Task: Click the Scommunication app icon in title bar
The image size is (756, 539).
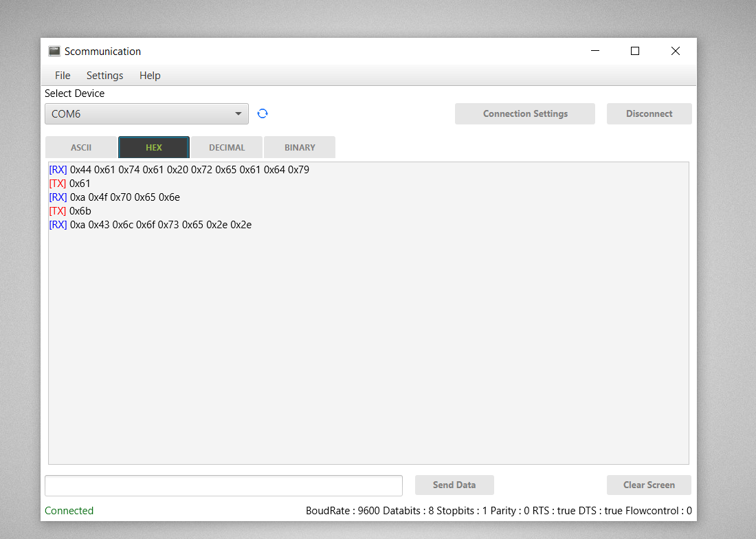Action: pos(54,51)
